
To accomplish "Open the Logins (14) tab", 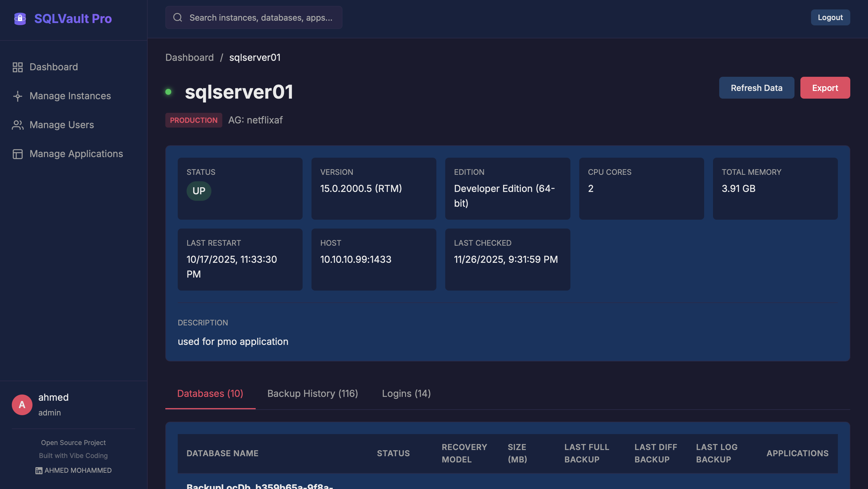I will tap(406, 393).
